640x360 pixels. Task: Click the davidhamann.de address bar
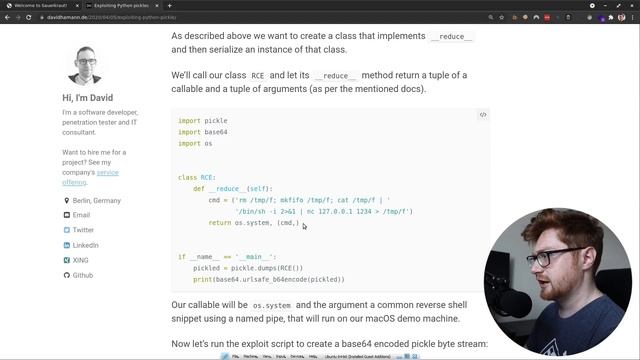[261, 18]
